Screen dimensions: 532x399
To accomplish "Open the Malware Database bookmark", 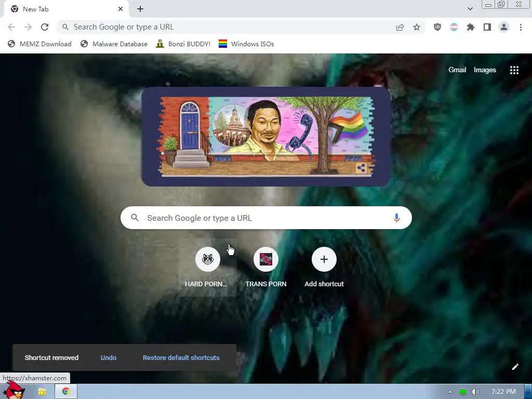I will click(x=114, y=44).
